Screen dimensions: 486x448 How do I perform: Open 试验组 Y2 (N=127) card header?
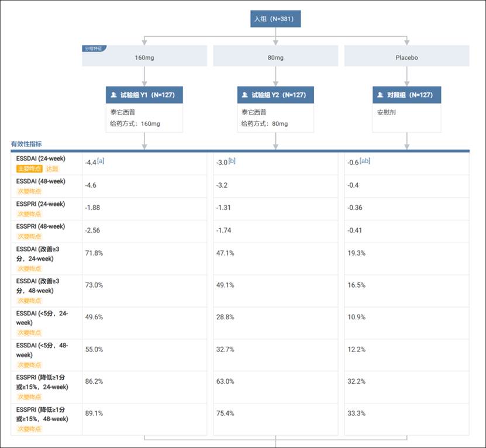coord(275,95)
